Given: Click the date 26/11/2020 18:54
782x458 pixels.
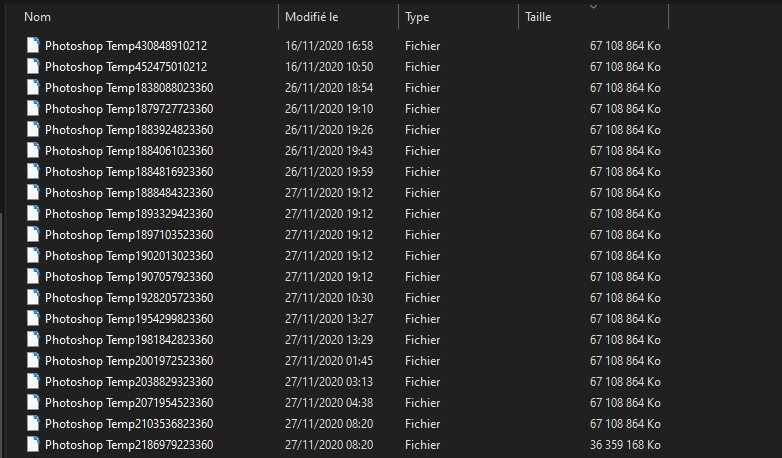Looking at the screenshot, I should pyautogui.click(x=329, y=88).
